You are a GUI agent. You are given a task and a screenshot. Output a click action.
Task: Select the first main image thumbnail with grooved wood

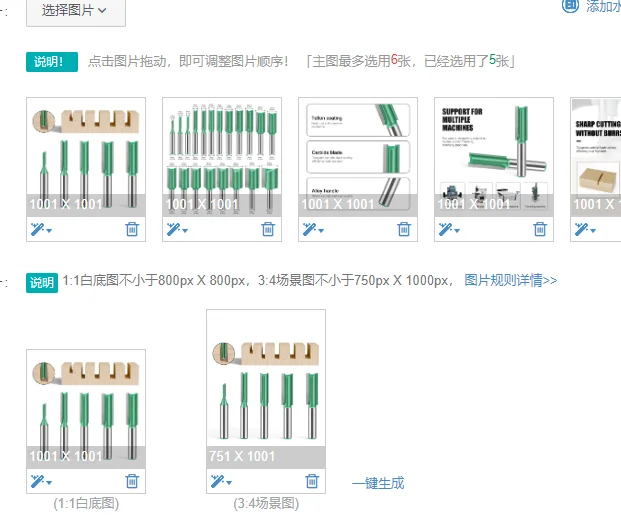[86, 157]
